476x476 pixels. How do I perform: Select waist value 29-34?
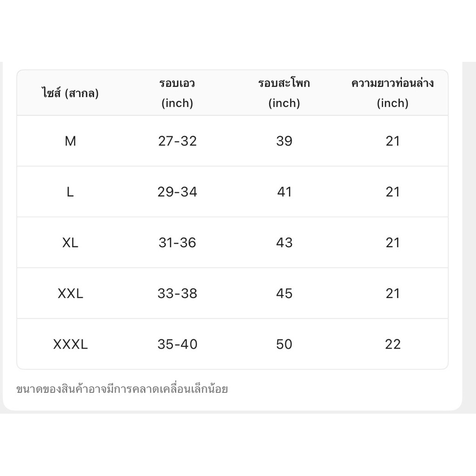tap(177, 192)
